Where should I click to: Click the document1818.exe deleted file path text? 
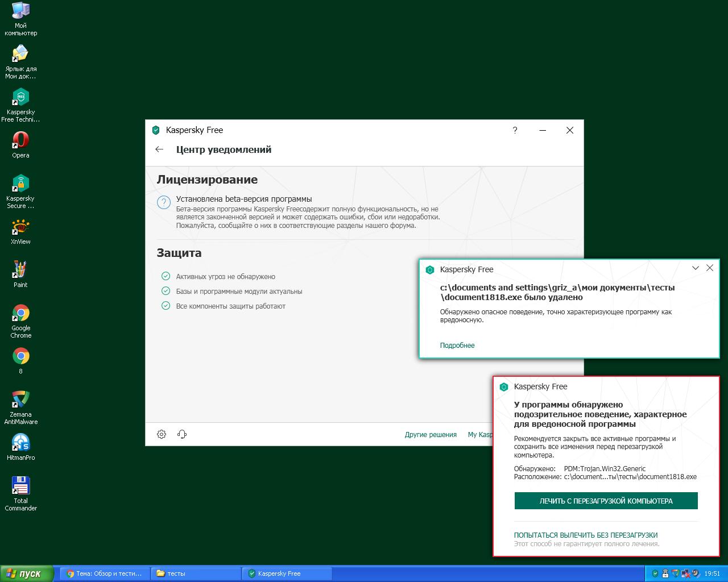(x=557, y=292)
